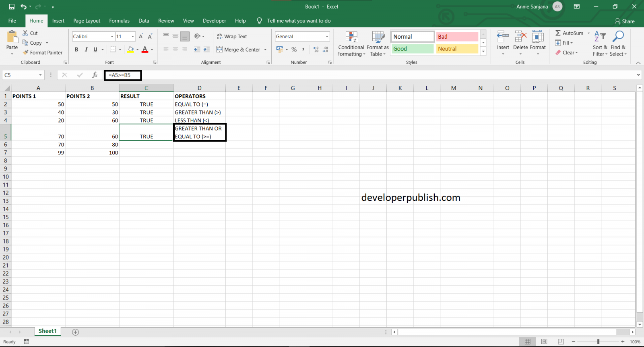Expand the Name Box dropdown
Viewport: 644px width, 347px height.
click(x=40, y=75)
